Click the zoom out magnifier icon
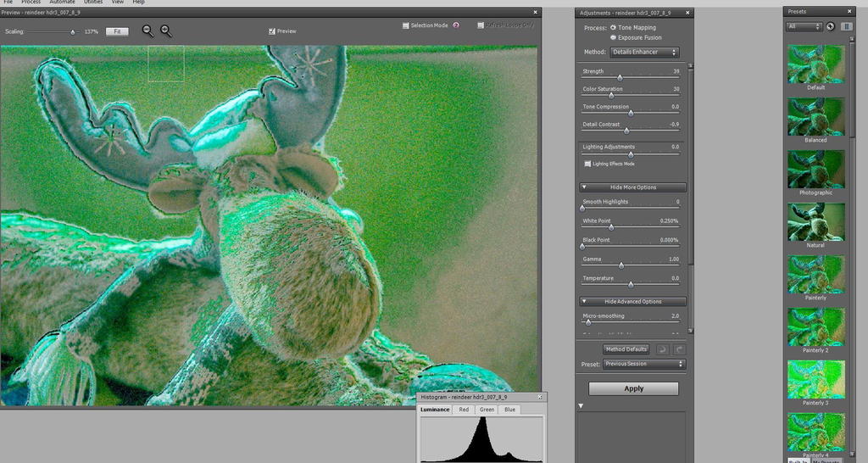 click(147, 31)
